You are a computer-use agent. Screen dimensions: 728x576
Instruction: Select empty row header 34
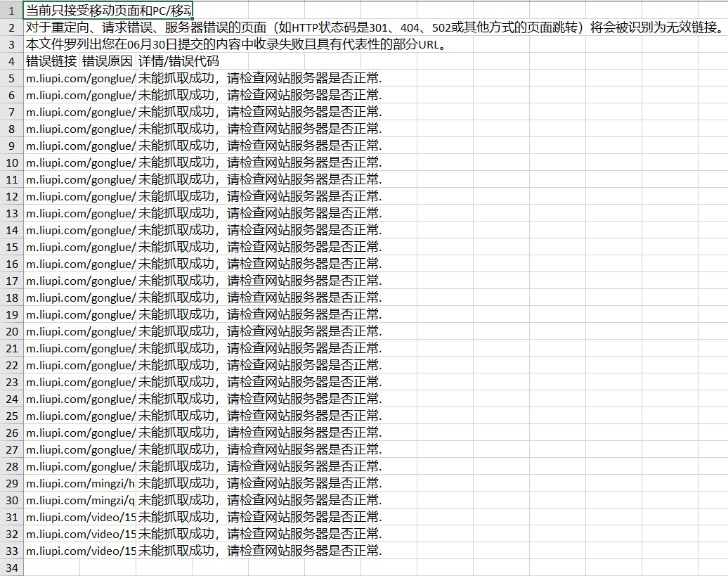click(12, 567)
